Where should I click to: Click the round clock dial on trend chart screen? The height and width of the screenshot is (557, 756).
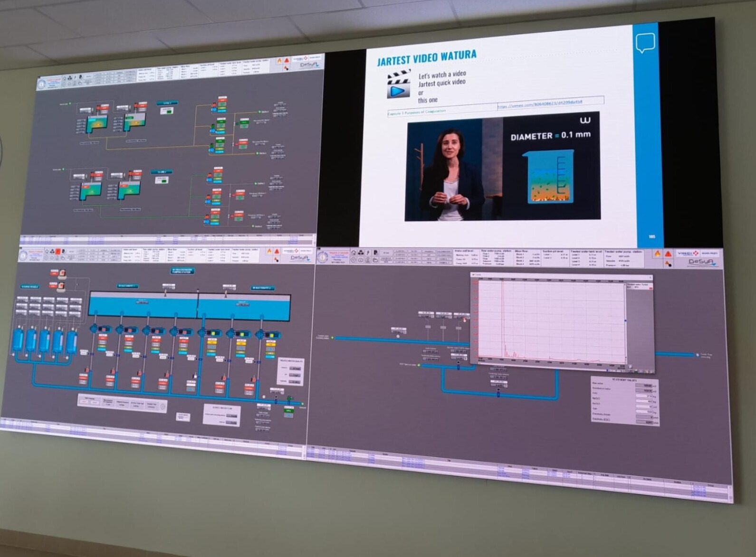(323, 257)
